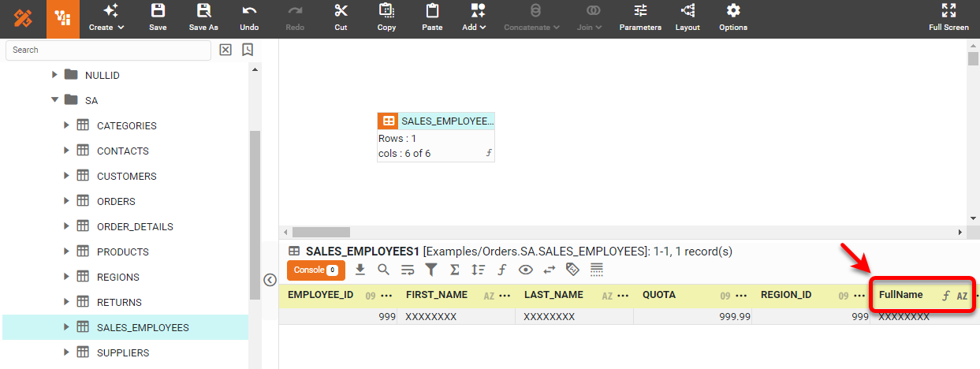Click the search magnifier in data toolbar
The width and height of the screenshot is (980, 369).
[384, 270]
